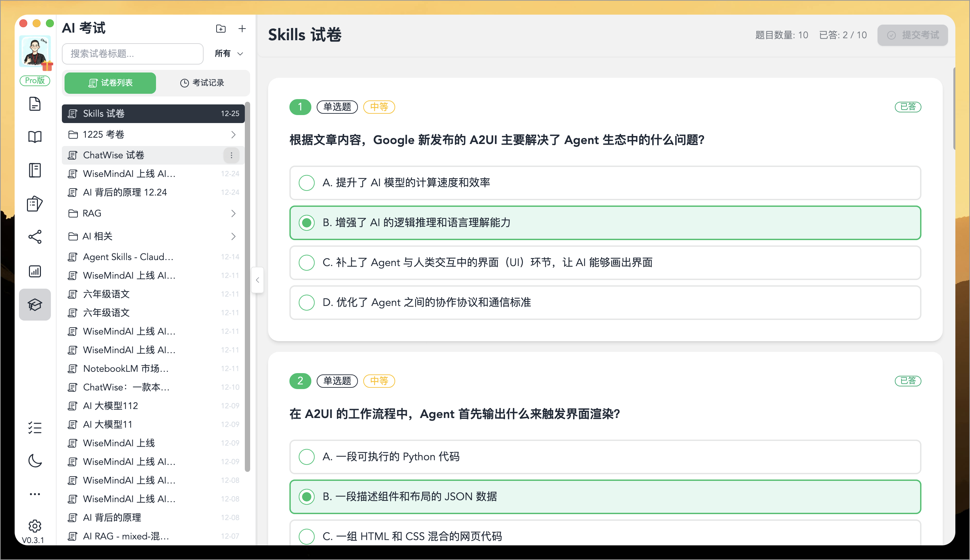Open the share icon in sidebar

(35, 237)
